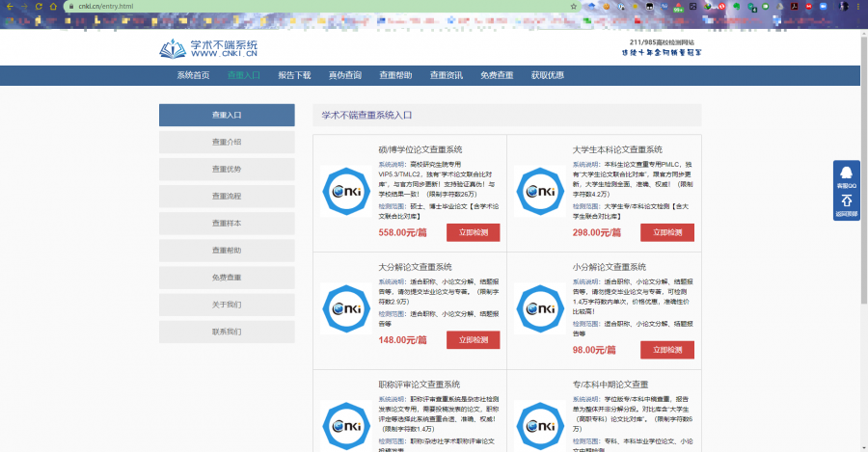Click the CNKI logo for 硕/博学位论文查重系统
Viewport: 868px width, 452px height.
[346, 192]
